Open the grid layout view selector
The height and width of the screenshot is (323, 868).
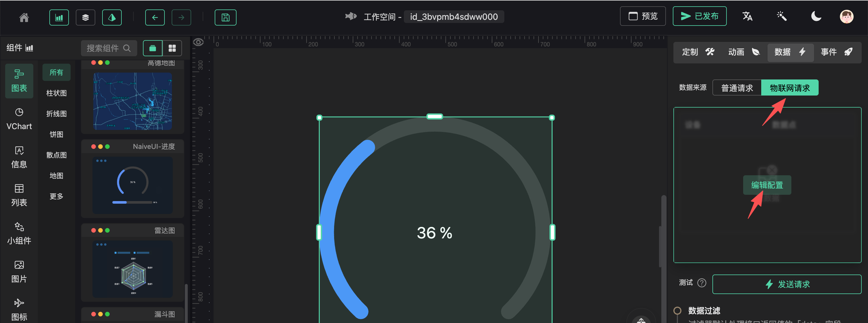pyautogui.click(x=173, y=48)
